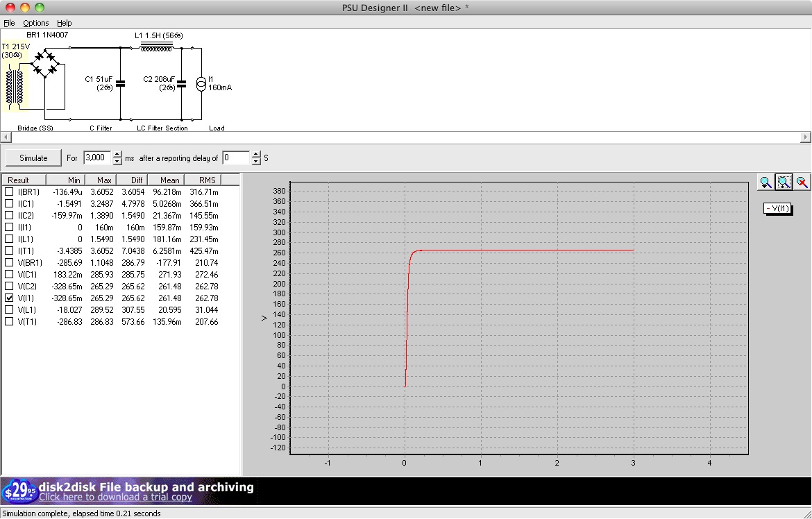Uncheck the V(I1) result checkbox
This screenshot has height=519, width=812.
tap(9, 298)
